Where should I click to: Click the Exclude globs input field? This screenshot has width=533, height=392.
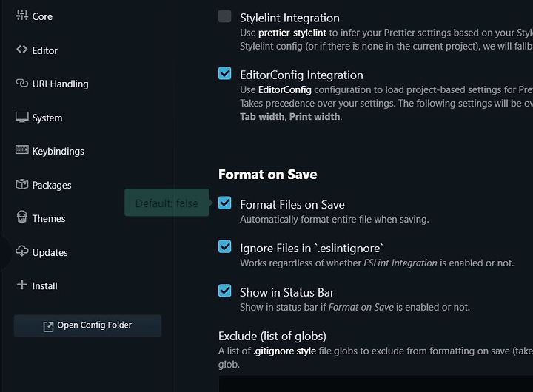(375, 384)
